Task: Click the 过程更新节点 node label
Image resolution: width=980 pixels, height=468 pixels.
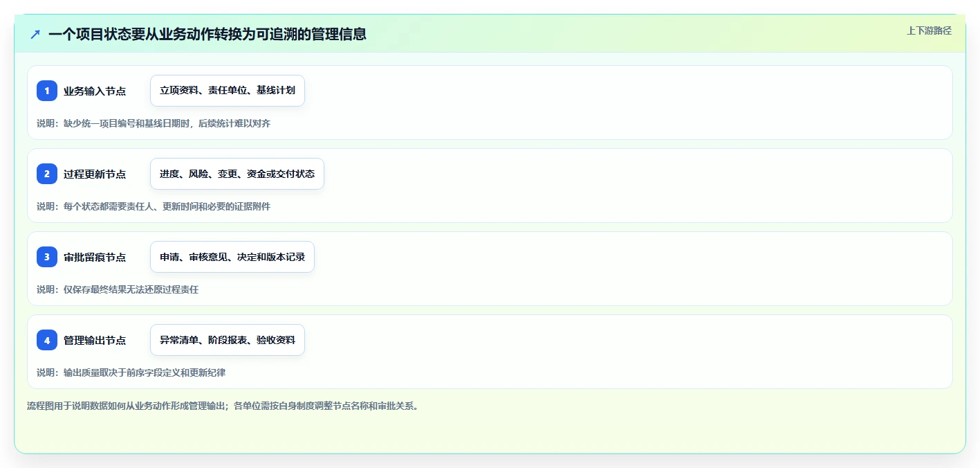Action: (95, 174)
